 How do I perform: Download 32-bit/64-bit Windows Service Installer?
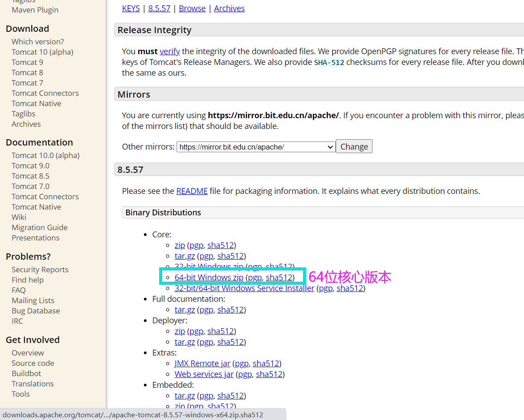coord(244,288)
